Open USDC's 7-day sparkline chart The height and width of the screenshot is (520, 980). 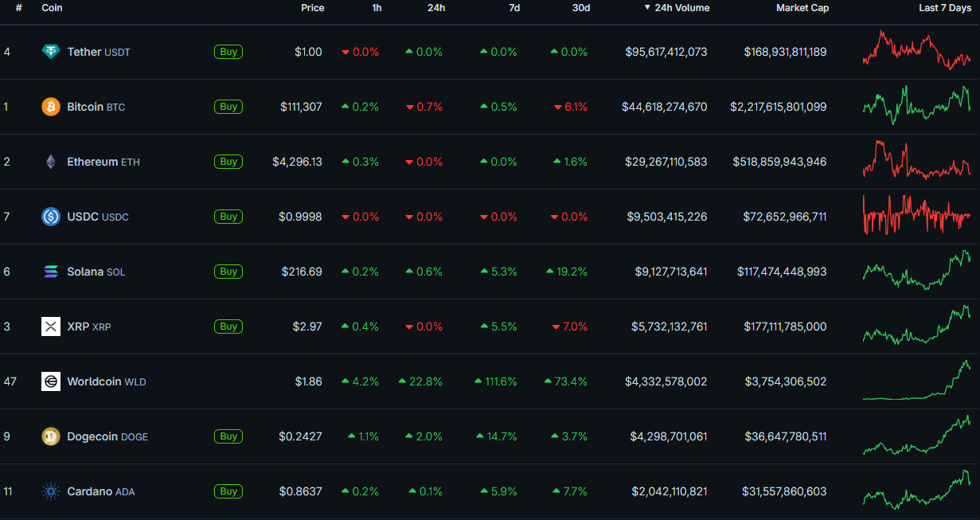917,215
